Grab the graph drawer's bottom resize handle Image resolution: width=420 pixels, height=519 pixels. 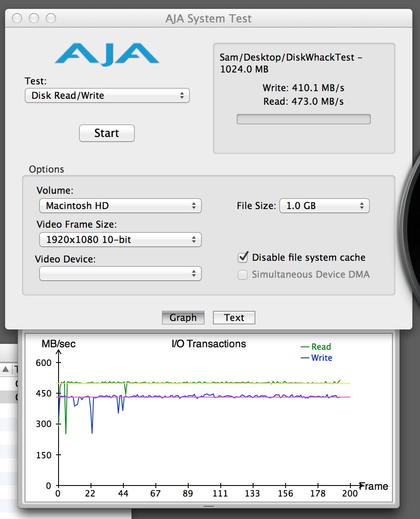point(209,506)
